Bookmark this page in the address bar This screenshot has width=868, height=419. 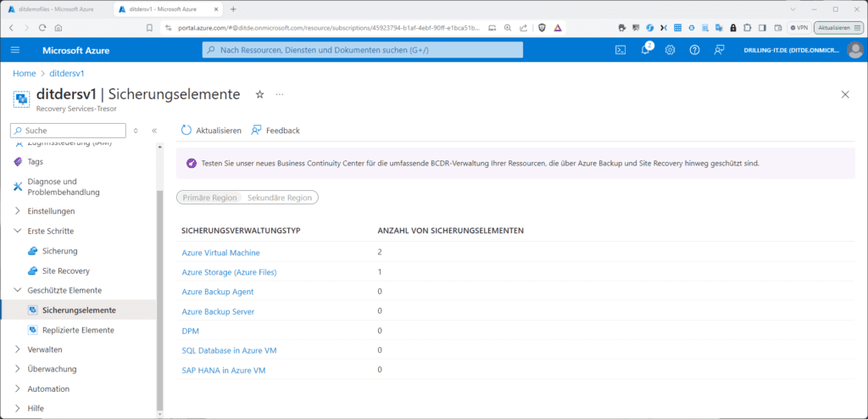click(149, 28)
